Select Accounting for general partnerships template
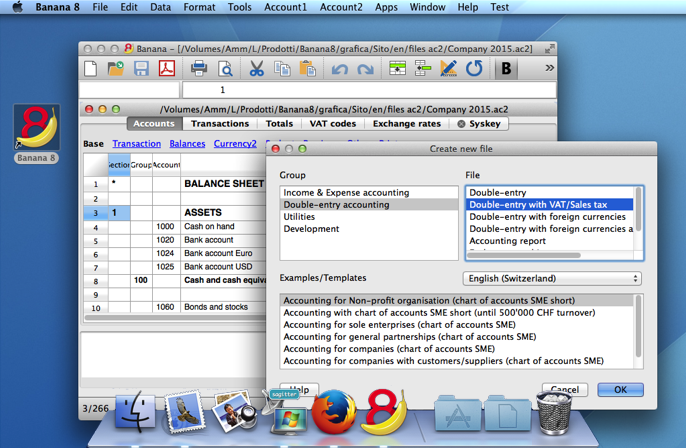This screenshot has width=686, height=448. pos(458,337)
